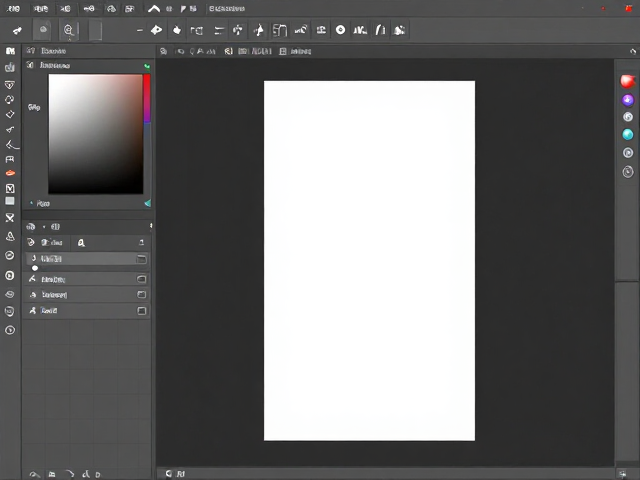Toggle the box on the bottom layer row
The image size is (640, 480).
[142, 311]
